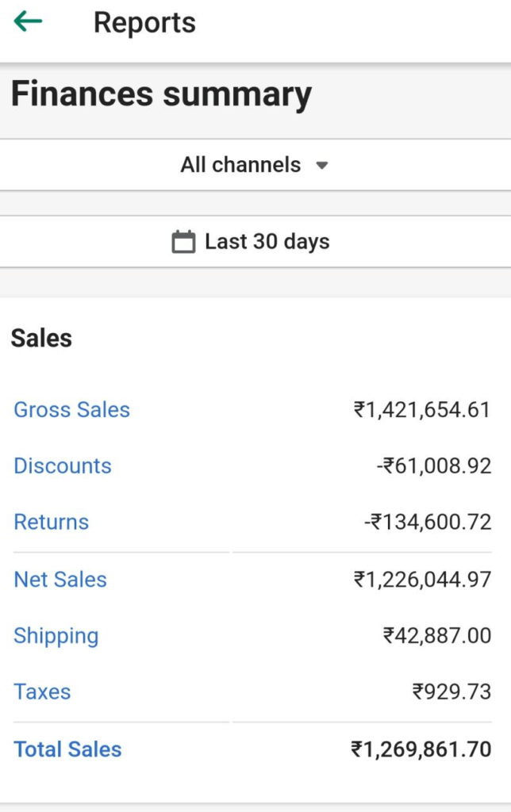This screenshot has width=511, height=812.
Task: Click the ₹42,887.00 shipping amount
Action: click(437, 636)
